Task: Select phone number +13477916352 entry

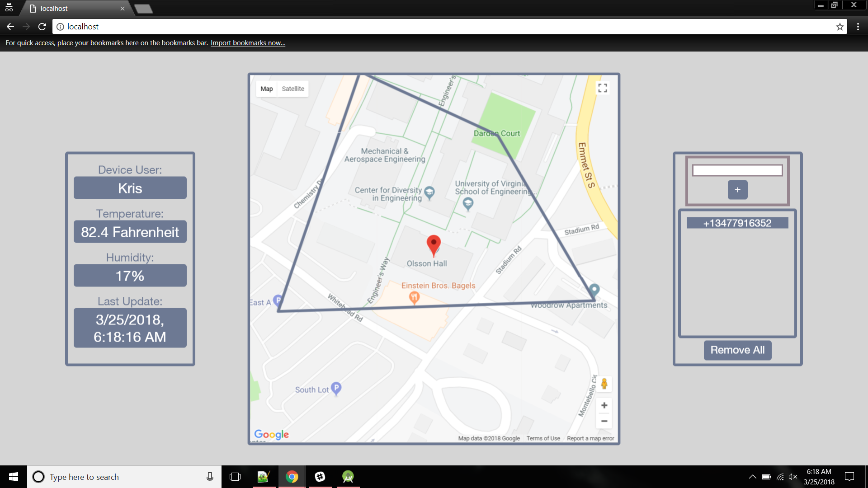Action: pos(737,223)
